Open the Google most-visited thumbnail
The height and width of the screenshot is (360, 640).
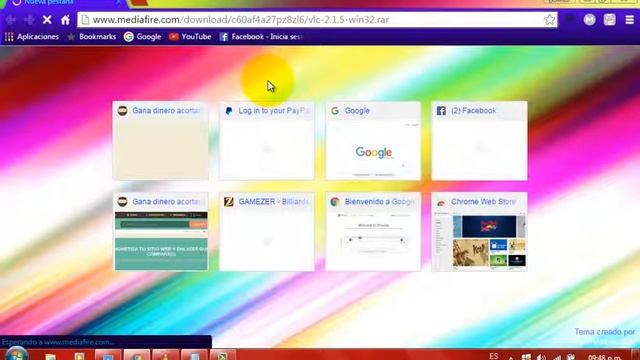[373, 141]
